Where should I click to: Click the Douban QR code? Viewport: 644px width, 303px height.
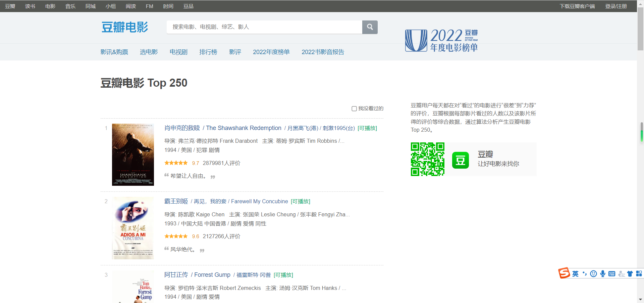428,159
